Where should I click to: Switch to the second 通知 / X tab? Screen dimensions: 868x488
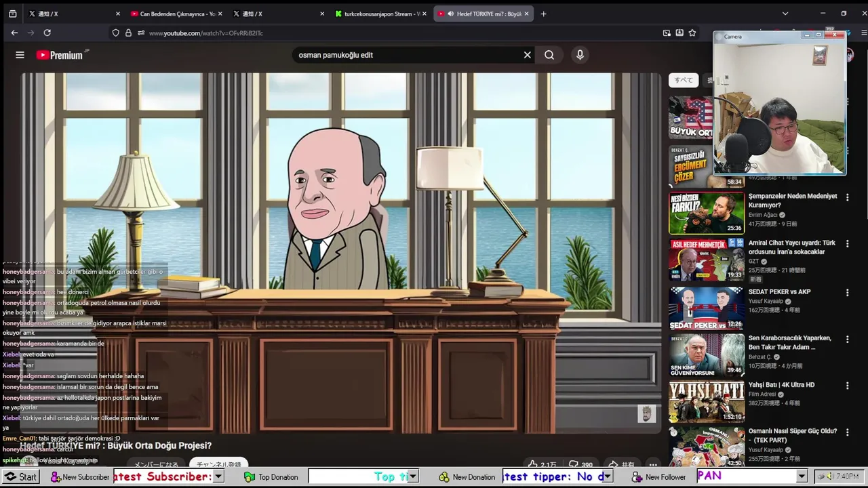pyautogui.click(x=277, y=14)
